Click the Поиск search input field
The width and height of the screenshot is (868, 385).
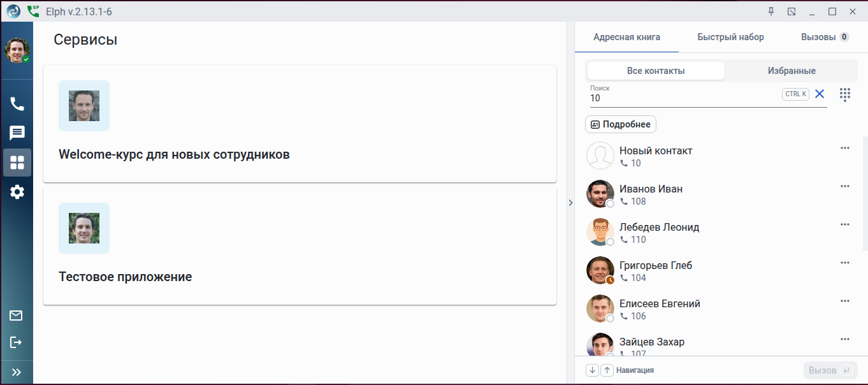(682, 98)
